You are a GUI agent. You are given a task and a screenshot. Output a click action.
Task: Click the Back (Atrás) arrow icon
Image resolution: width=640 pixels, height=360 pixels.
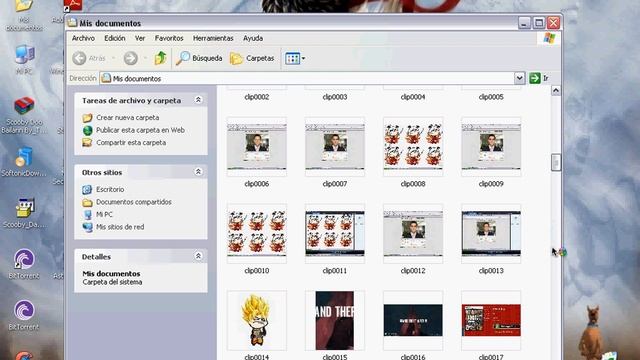tap(79, 58)
